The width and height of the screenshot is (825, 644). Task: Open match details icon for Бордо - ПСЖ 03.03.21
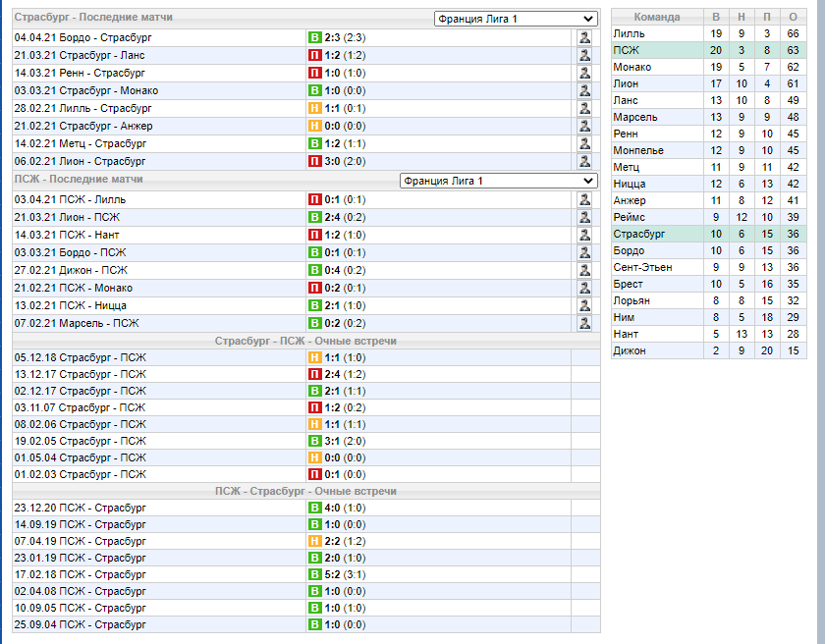coord(584,252)
